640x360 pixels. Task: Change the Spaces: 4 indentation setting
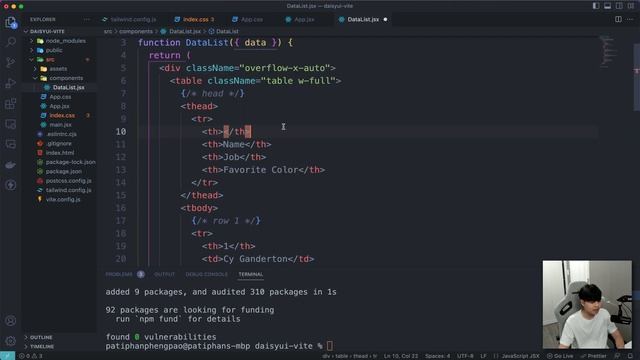438,356
